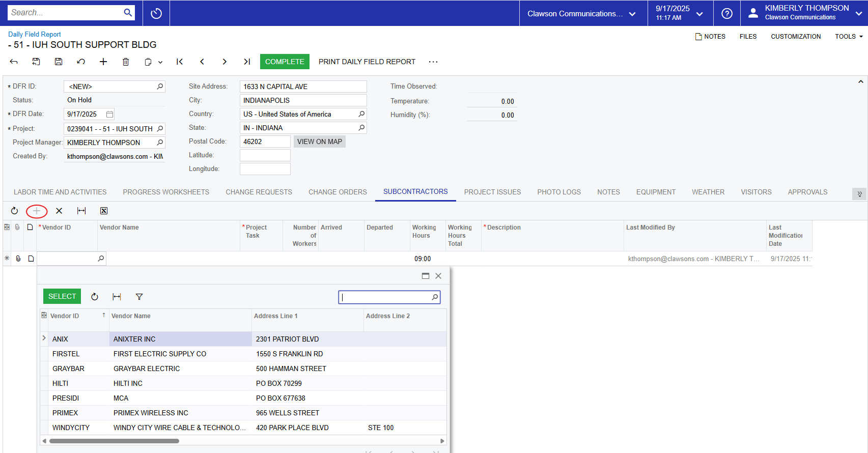868x453 pixels.
Task: Click the Fit to Screen icon in lookup
Action: click(x=117, y=297)
